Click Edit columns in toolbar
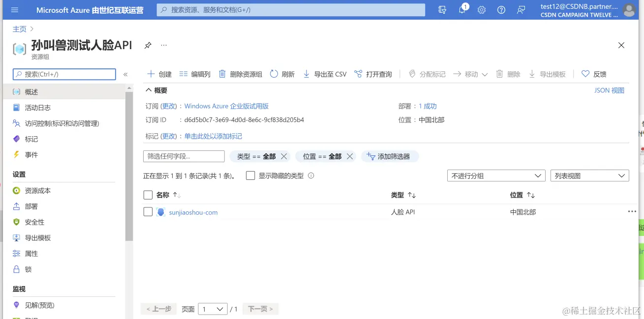 (x=195, y=74)
